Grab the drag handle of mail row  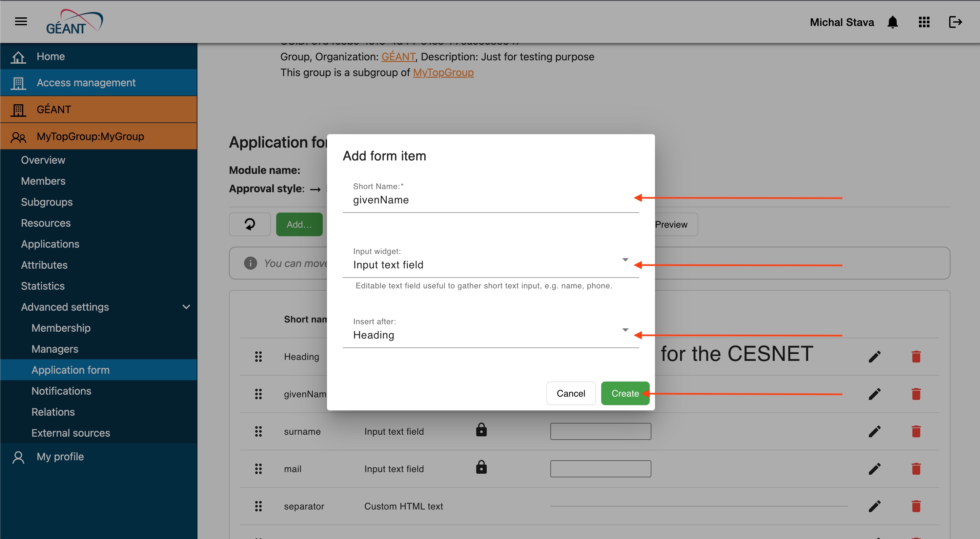click(258, 469)
